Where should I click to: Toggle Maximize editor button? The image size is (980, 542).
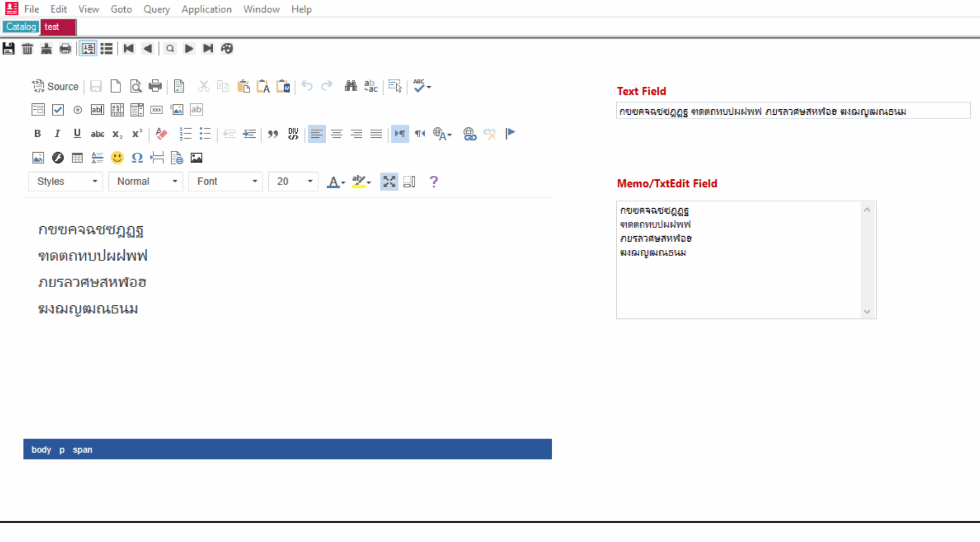tap(389, 182)
